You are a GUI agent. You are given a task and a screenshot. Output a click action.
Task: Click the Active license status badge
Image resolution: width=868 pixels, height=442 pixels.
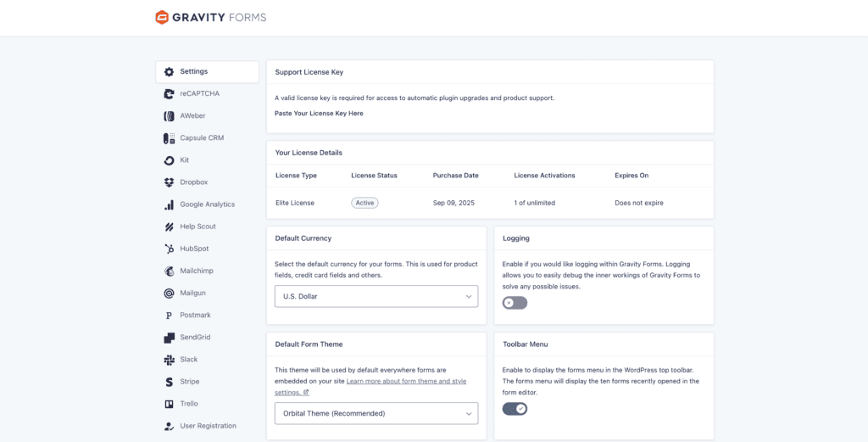tap(364, 203)
